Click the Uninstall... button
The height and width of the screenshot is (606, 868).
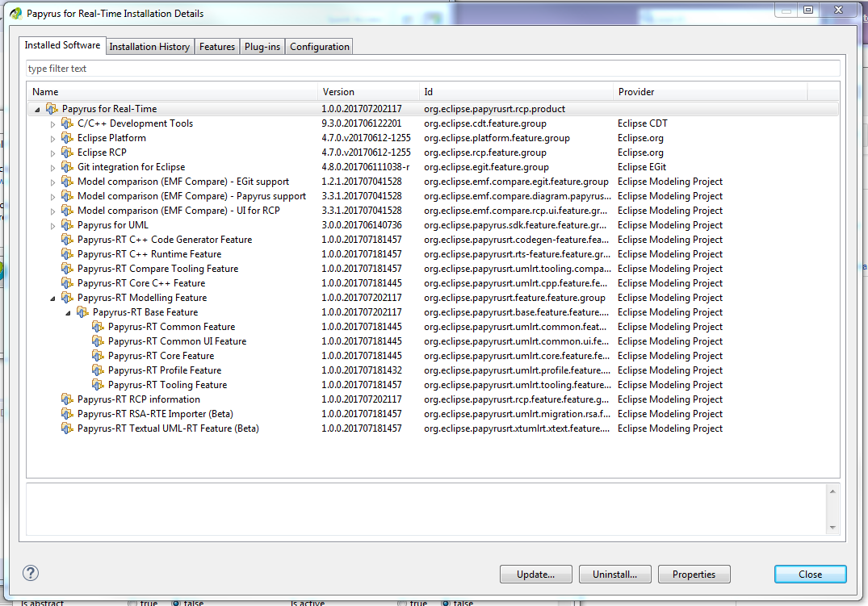tap(614, 575)
